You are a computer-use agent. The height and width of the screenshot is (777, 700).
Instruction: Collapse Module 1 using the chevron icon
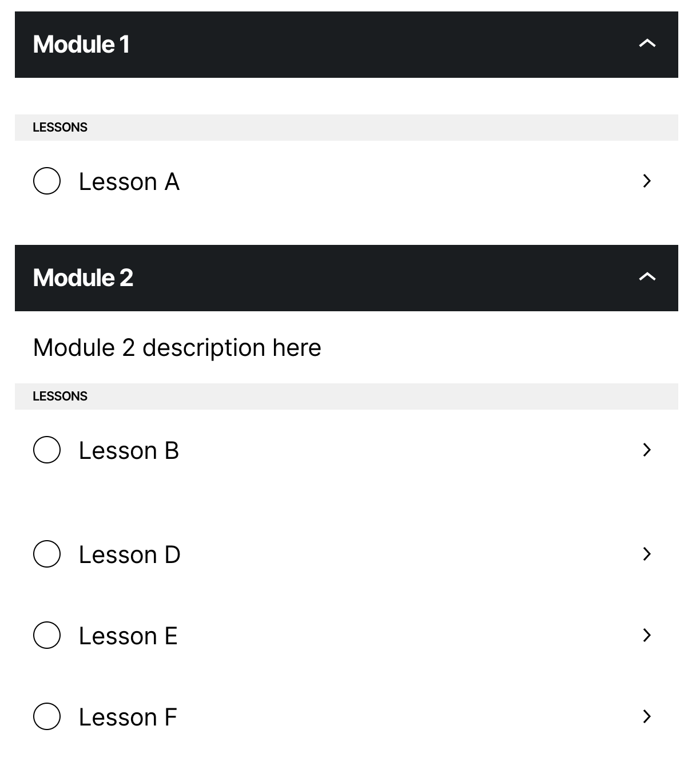click(647, 43)
